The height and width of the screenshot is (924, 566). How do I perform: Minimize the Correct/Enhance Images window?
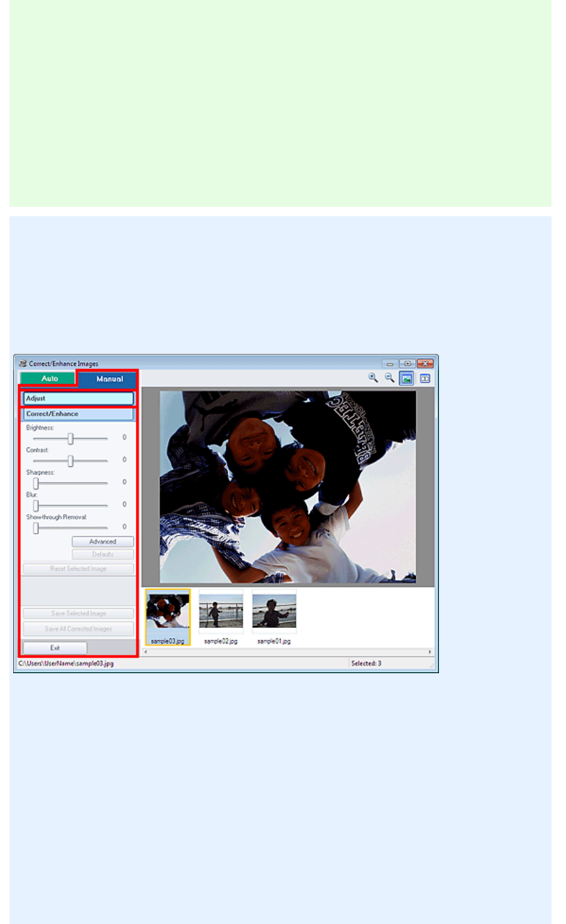point(390,364)
